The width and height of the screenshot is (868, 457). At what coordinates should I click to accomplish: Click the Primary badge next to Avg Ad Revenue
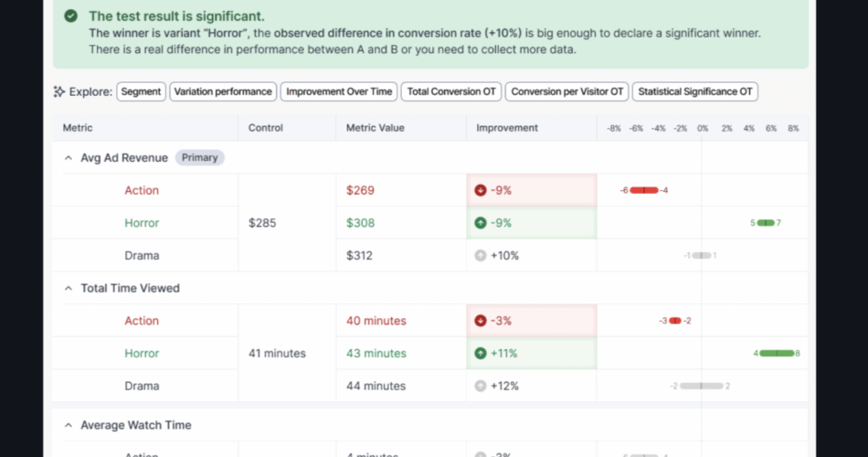199,158
